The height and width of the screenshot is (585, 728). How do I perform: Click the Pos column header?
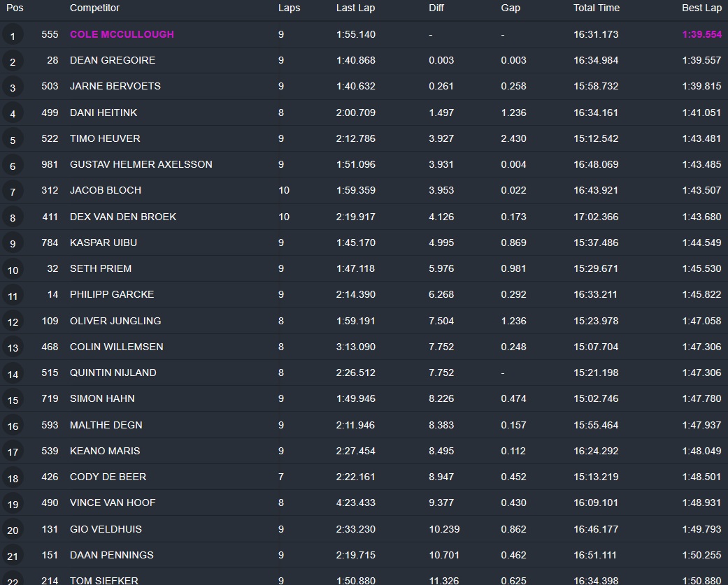(x=15, y=8)
